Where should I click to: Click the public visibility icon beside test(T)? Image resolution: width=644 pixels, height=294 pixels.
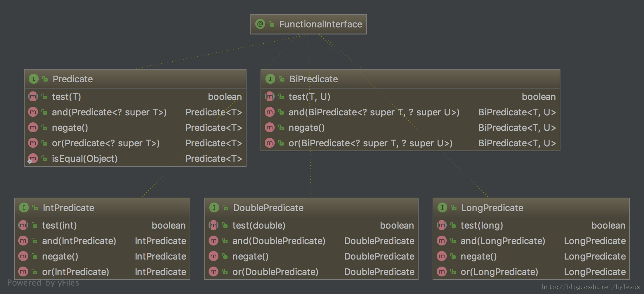click(x=44, y=96)
